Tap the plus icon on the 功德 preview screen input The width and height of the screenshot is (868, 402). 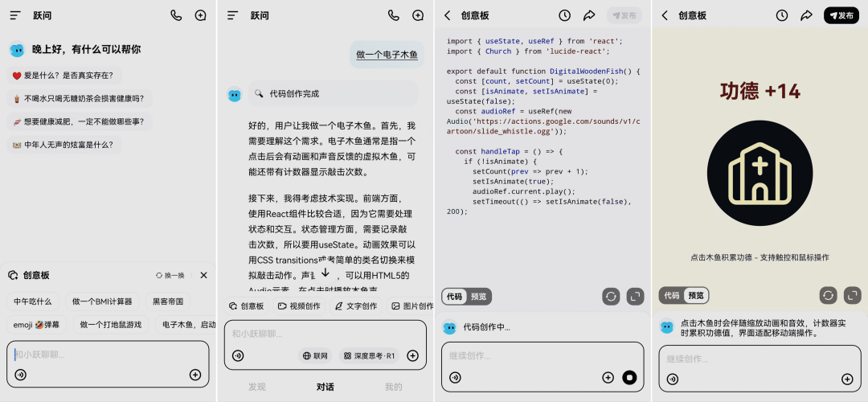coord(847,379)
